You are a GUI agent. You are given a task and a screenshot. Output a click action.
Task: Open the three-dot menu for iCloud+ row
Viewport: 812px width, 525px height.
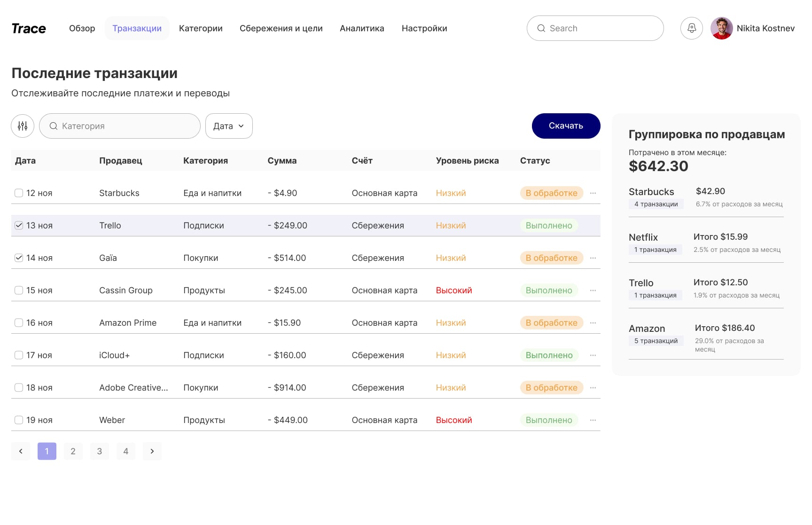pyautogui.click(x=593, y=355)
